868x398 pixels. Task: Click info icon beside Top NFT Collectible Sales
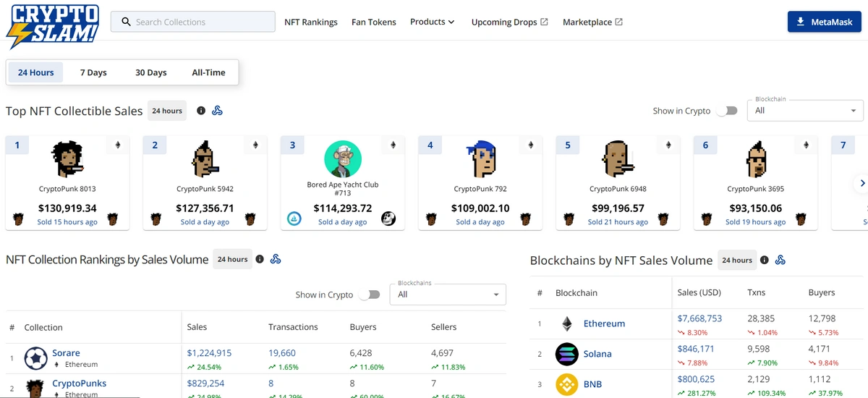tap(201, 111)
